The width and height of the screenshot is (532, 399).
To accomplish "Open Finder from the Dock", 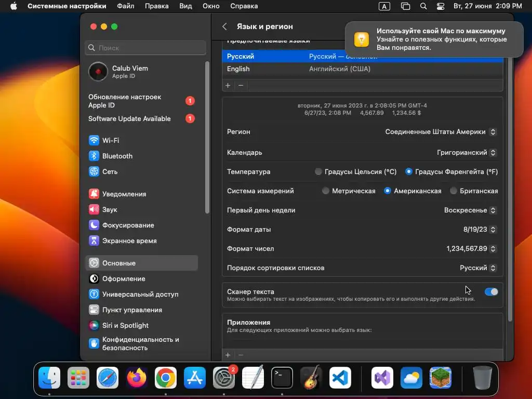I will pos(49,378).
